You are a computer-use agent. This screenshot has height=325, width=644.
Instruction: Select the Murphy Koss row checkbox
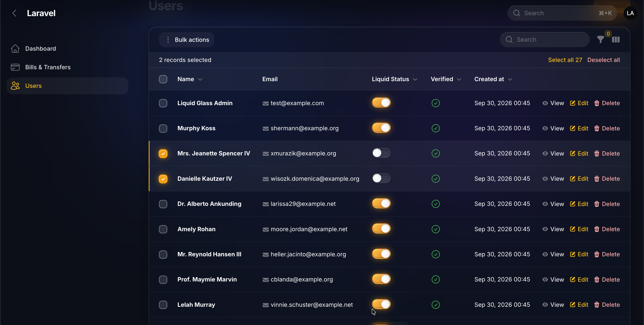[x=163, y=129]
